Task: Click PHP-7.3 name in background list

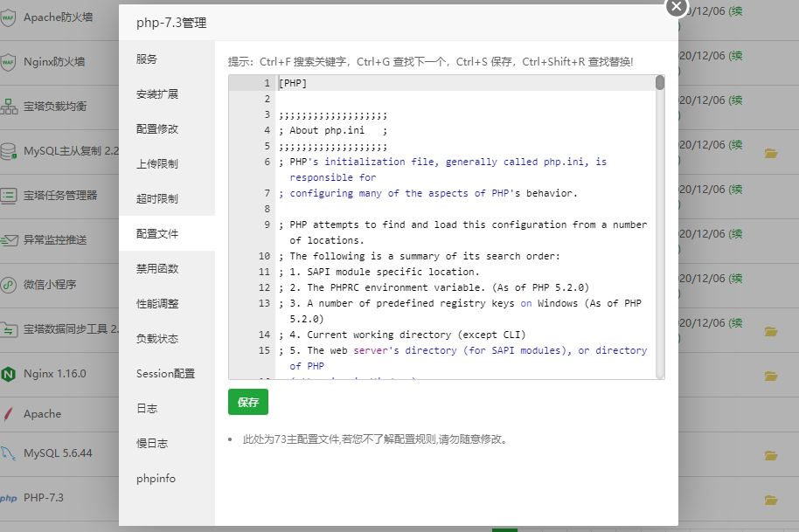Action: (44, 498)
